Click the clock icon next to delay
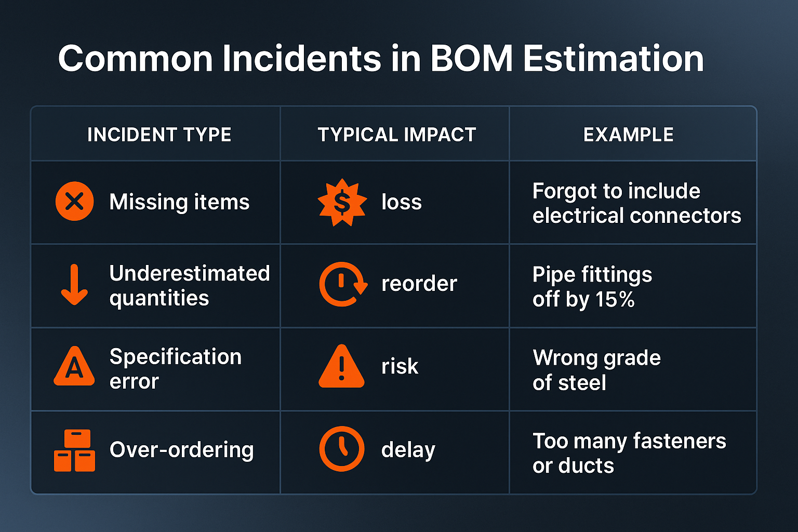 (x=341, y=449)
